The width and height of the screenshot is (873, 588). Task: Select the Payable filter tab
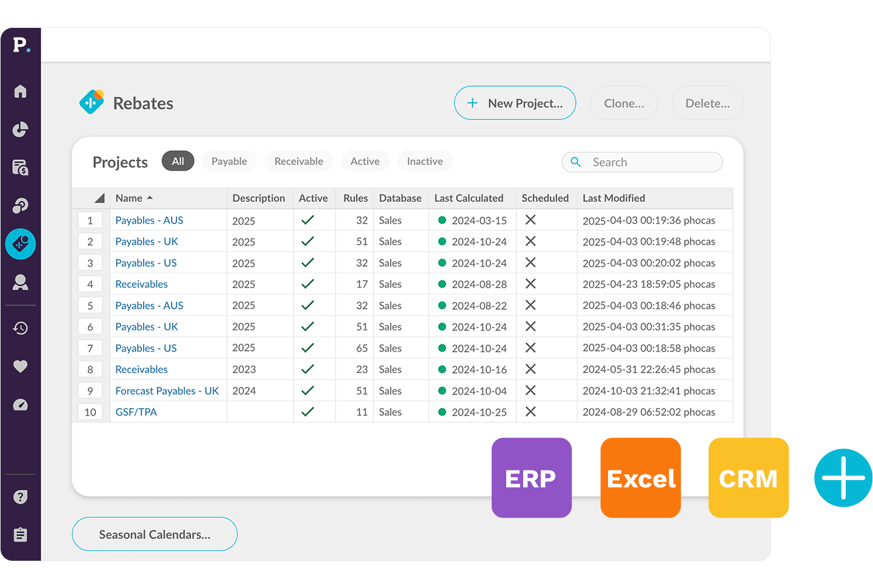(x=229, y=161)
